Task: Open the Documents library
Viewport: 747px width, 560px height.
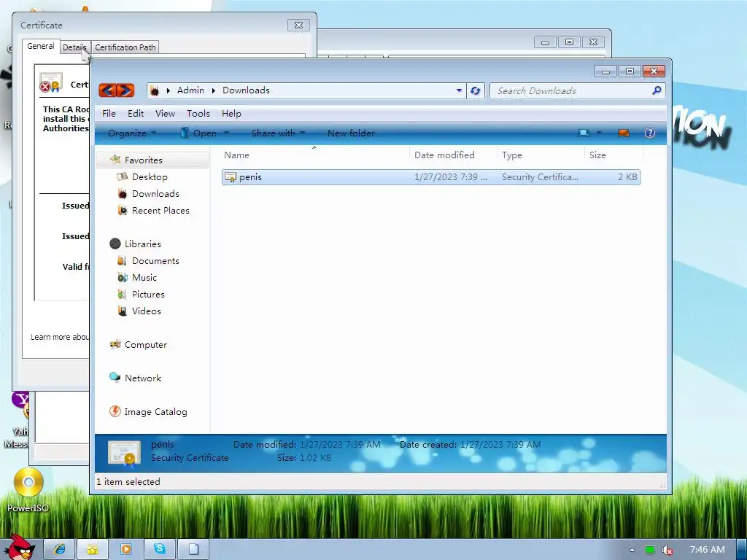Action: point(155,260)
